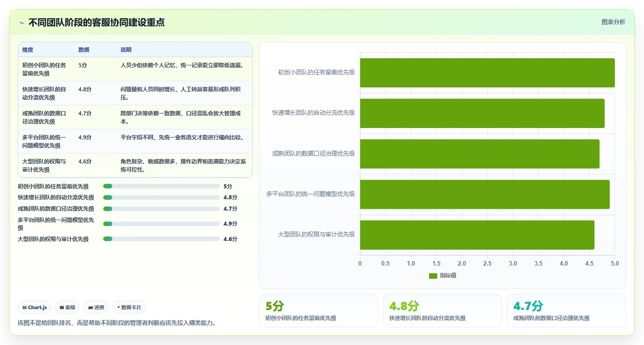Click the 成熟团队的数据口径治理优先级 progress bar
The height and width of the screenshot is (345, 644).
pos(161,209)
